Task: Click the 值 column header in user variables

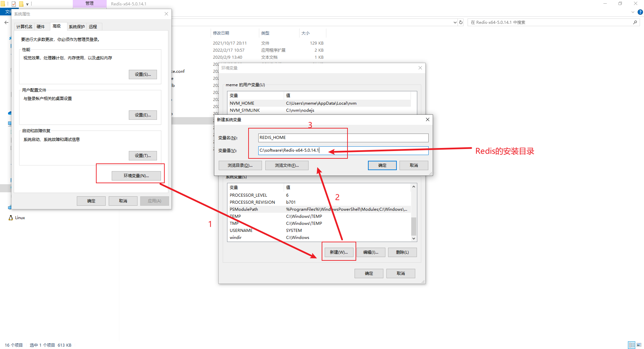Action: coord(347,96)
